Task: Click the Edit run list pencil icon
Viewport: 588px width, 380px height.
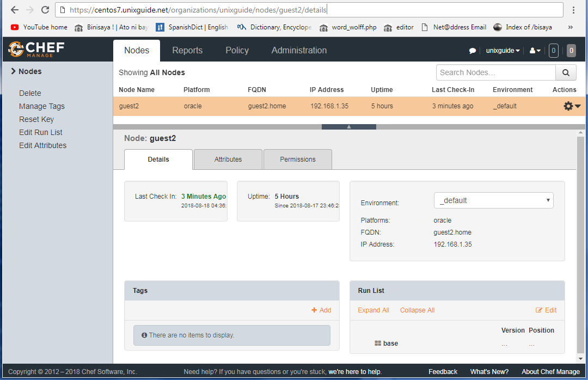Action: click(539, 310)
